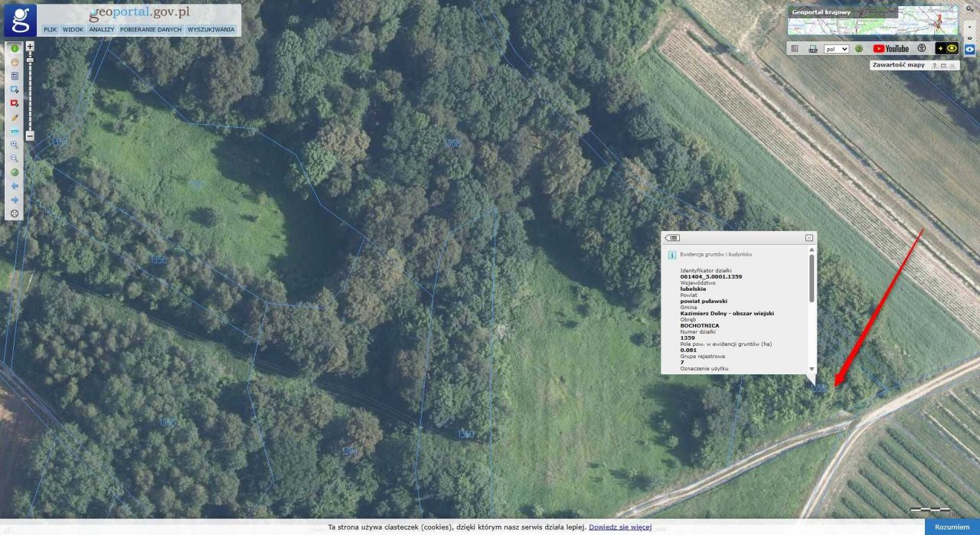Select the blue rectangle selection tool
The width and height of the screenshot is (980, 535).
click(15, 90)
